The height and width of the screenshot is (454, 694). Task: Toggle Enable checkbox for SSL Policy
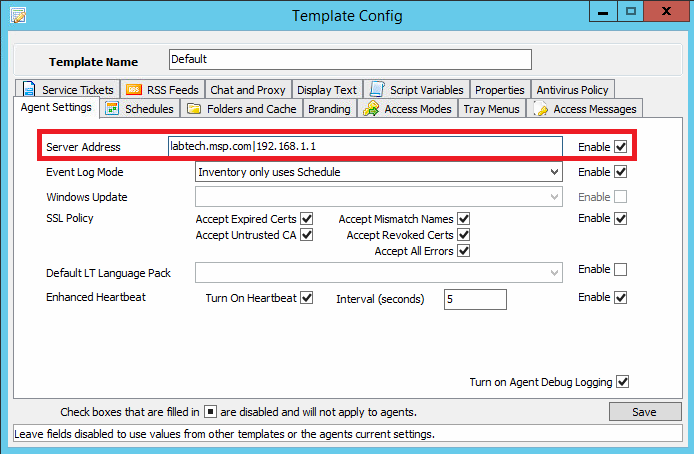point(621,218)
